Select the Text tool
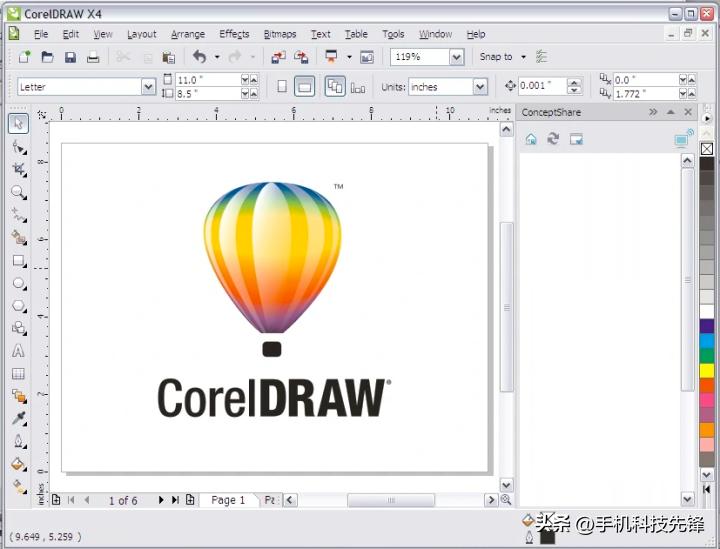This screenshot has width=720, height=549. [x=18, y=351]
